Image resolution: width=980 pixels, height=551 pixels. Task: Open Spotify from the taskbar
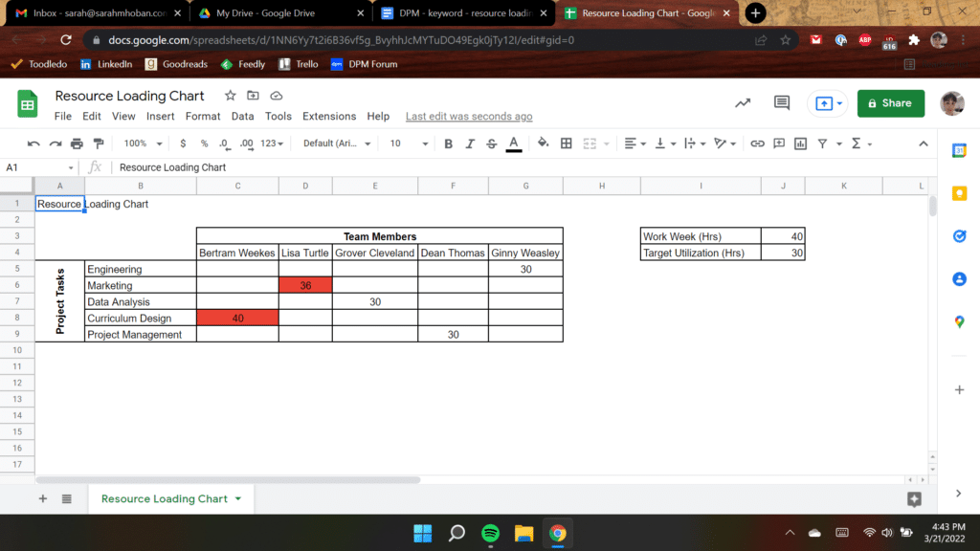coord(491,533)
